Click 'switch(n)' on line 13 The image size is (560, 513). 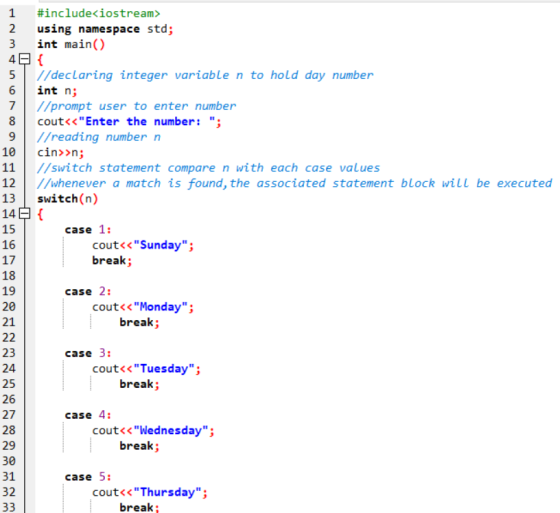[x=68, y=199]
